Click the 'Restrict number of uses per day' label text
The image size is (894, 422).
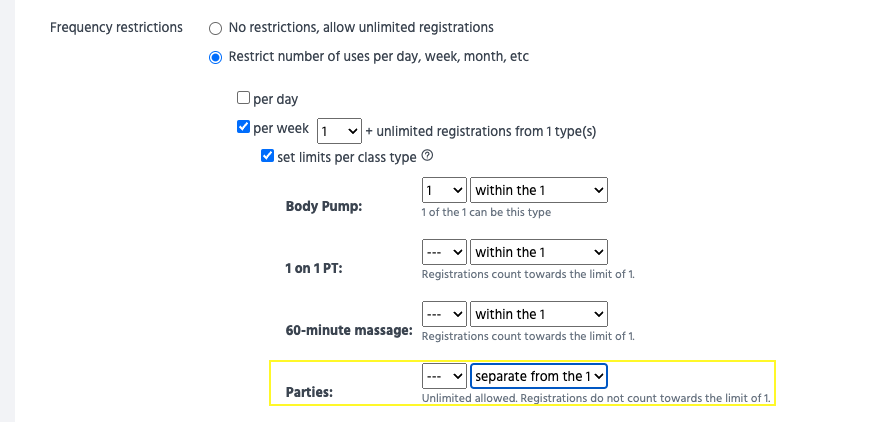pos(379,57)
